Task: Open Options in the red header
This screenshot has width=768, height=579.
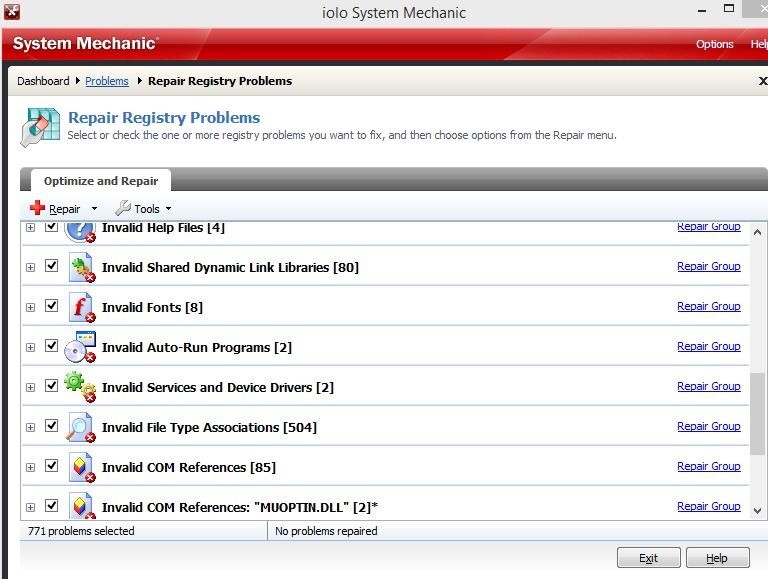Action: [714, 44]
